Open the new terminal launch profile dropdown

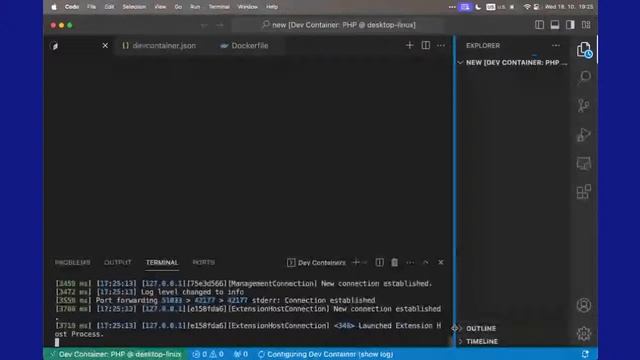click(x=364, y=262)
